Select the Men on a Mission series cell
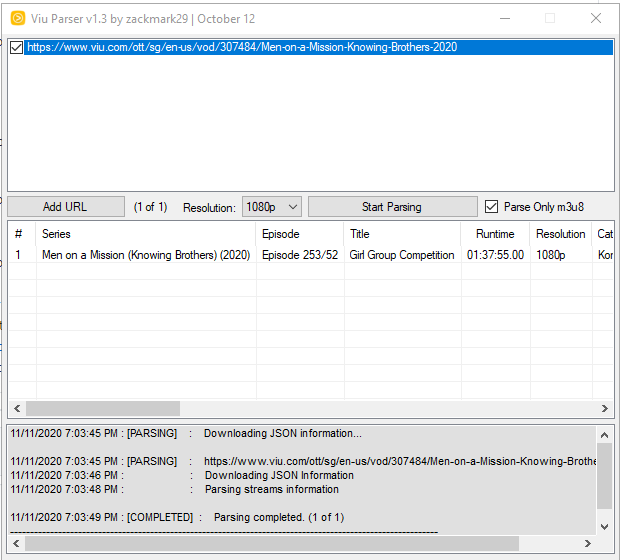Viewport: 624px width, 560px height. tap(146, 255)
